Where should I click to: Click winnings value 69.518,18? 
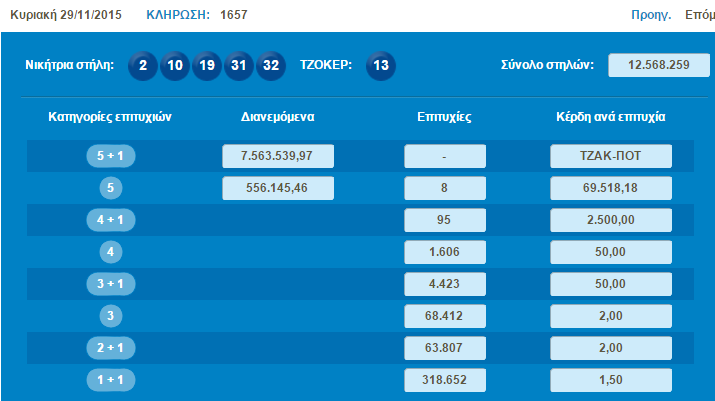[611, 188]
